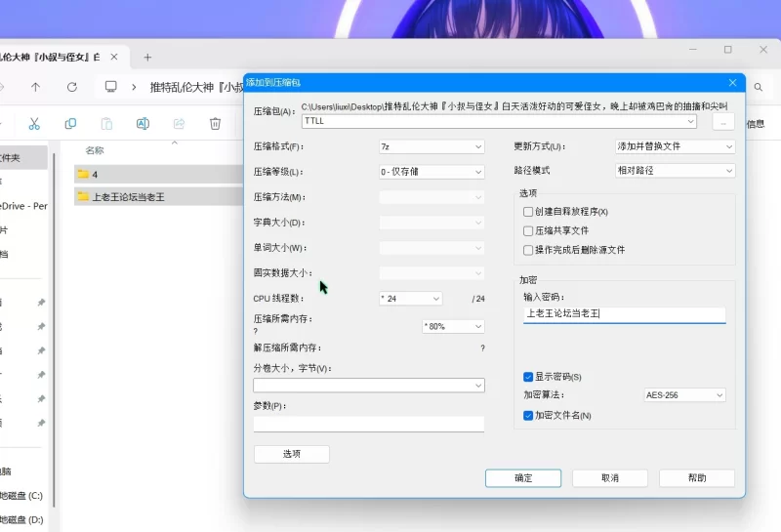Click the Rename icon in Explorer toolbar
Viewport: 781px width, 532px height.
pos(143,124)
